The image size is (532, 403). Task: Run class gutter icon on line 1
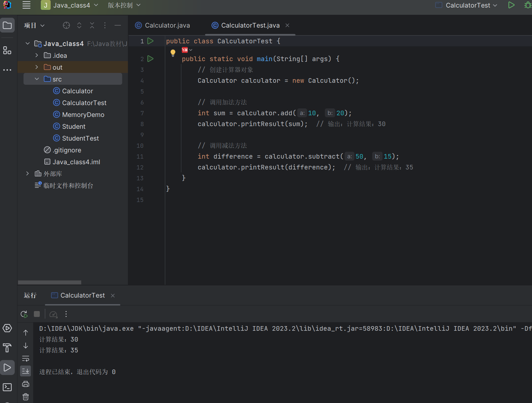151,41
